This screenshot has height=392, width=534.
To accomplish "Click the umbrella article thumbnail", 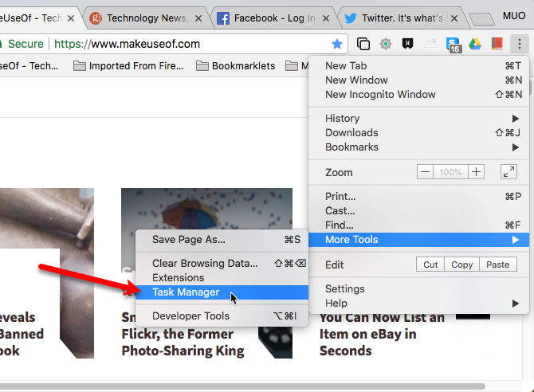I will 206,209.
